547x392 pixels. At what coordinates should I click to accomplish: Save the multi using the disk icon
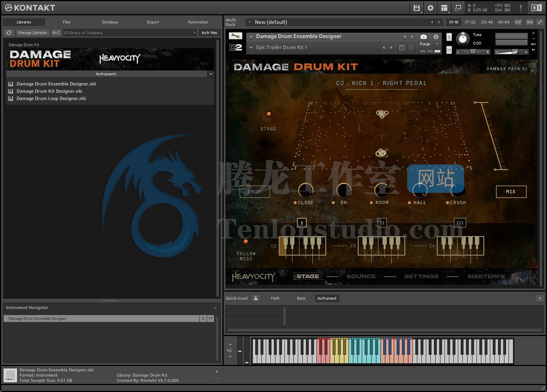[x=417, y=8]
